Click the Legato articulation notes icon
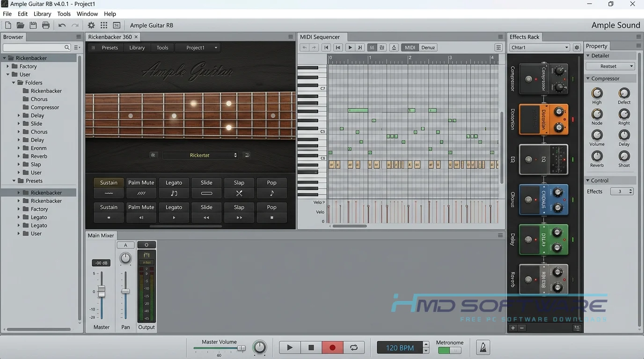The image size is (644, 359). click(x=174, y=193)
